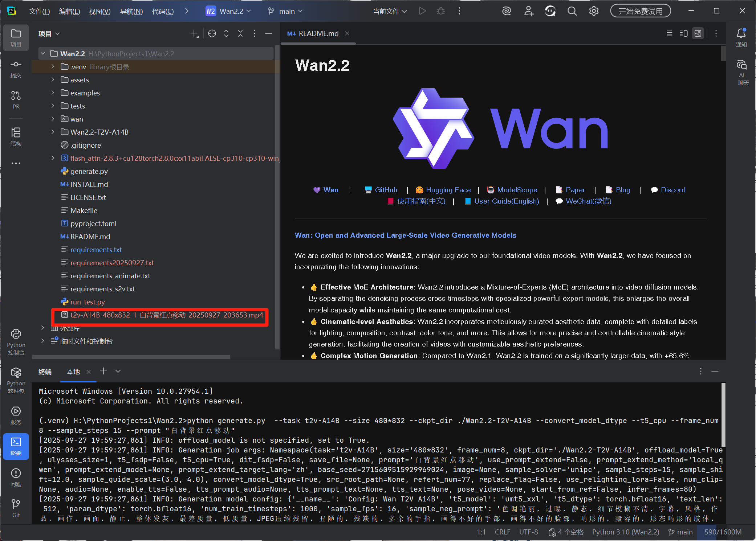Open the Structure tool window
The width and height of the screenshot is (756, 541).
click(x=16, y=136)
